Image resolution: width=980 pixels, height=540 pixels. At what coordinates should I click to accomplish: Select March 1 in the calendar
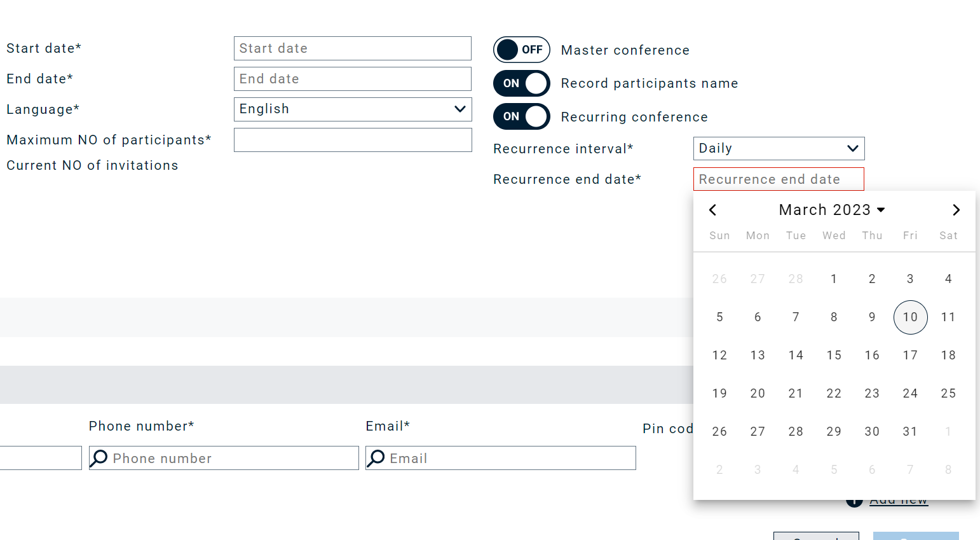(x=834, y=279)
